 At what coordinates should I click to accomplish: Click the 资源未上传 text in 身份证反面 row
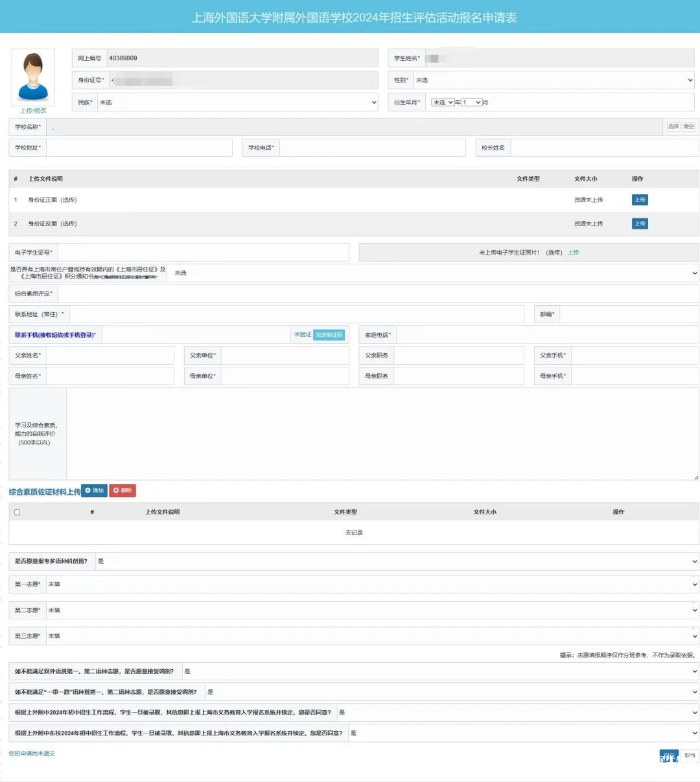(x=589, y=224)
